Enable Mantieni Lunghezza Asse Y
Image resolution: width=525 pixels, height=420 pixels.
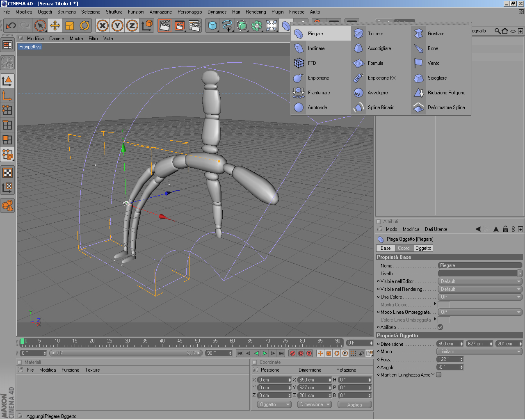(439, 375)
